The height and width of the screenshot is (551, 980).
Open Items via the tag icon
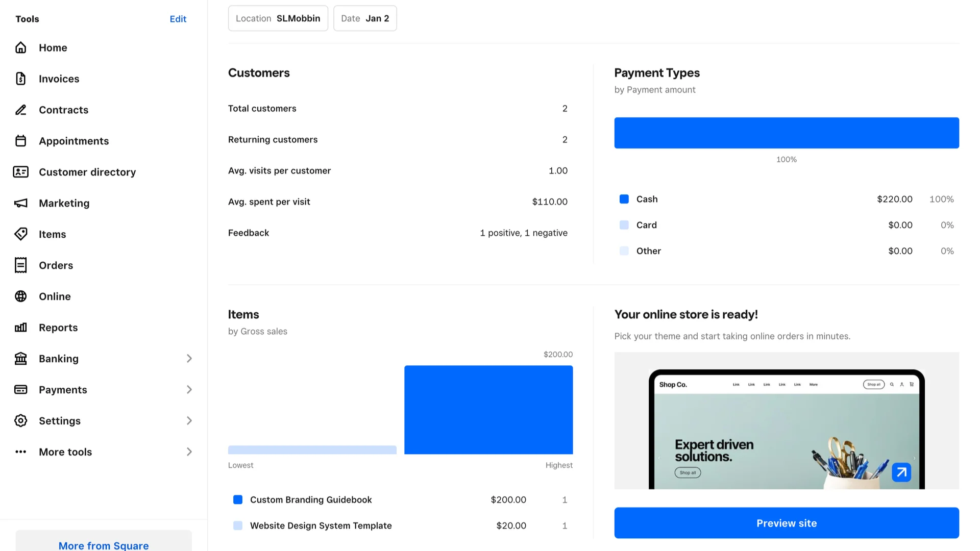coord(20,234)
